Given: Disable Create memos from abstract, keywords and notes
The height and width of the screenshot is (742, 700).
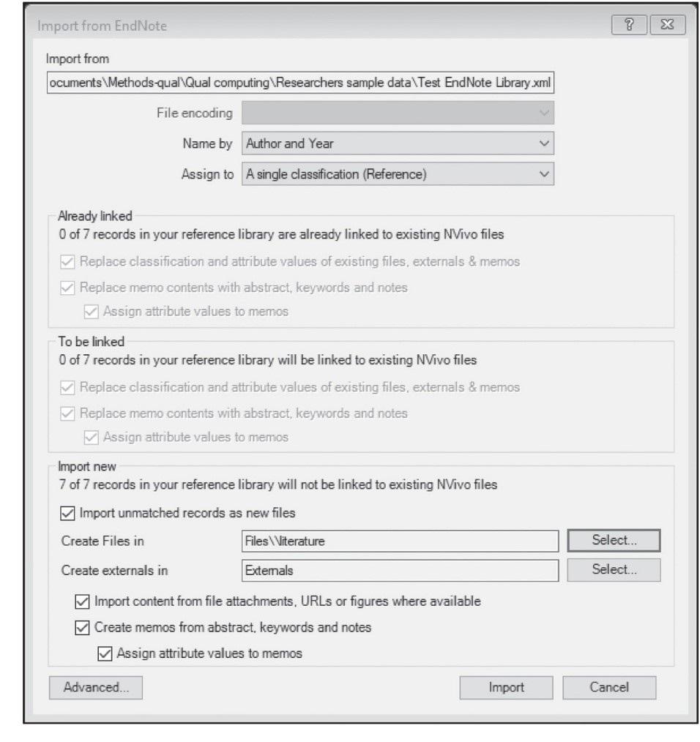Looking at the screenshot, I should pyautogui.click(x=82, y=628).
